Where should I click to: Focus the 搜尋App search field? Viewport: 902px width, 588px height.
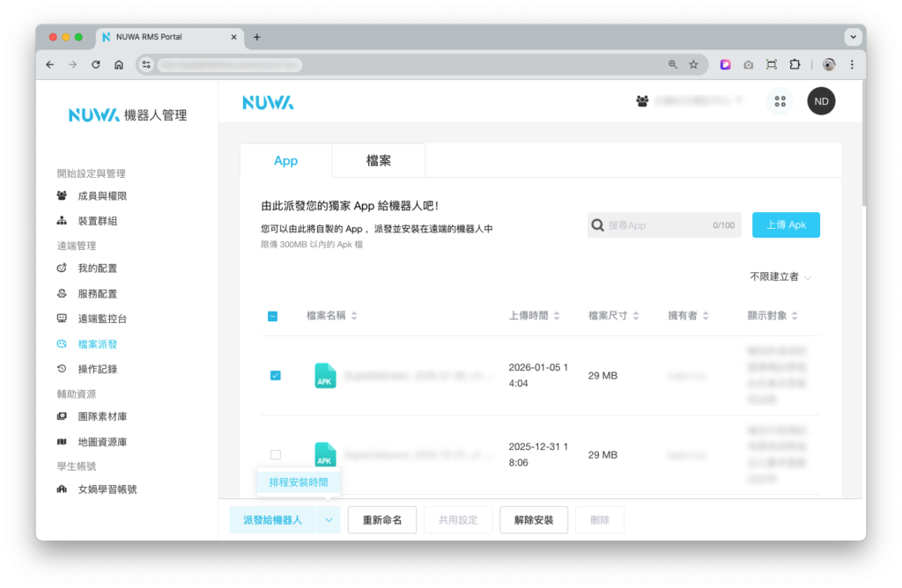click(656, 225)
